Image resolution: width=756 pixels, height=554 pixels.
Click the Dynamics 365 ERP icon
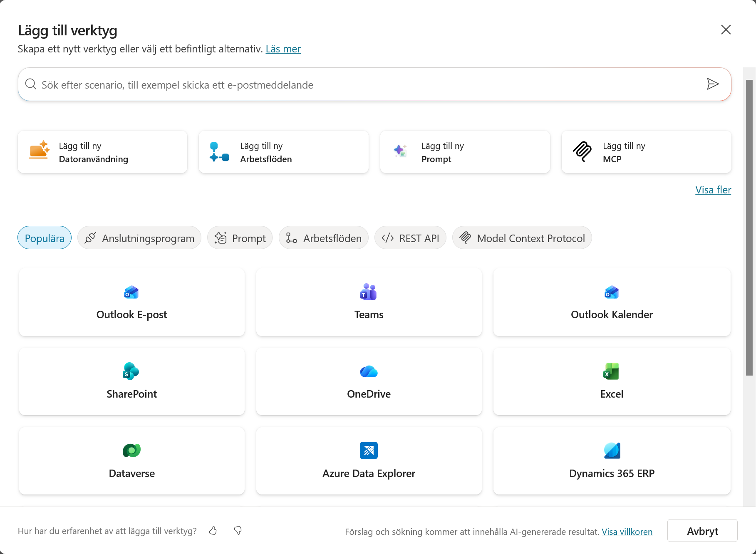pyautogui.click(x=612, y=450)
